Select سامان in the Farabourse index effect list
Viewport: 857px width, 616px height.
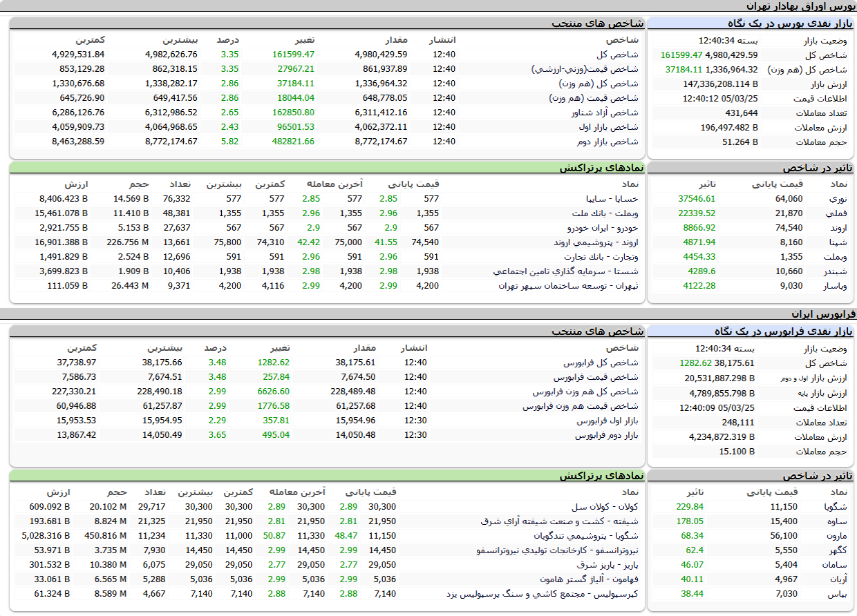tap(835, 565)
